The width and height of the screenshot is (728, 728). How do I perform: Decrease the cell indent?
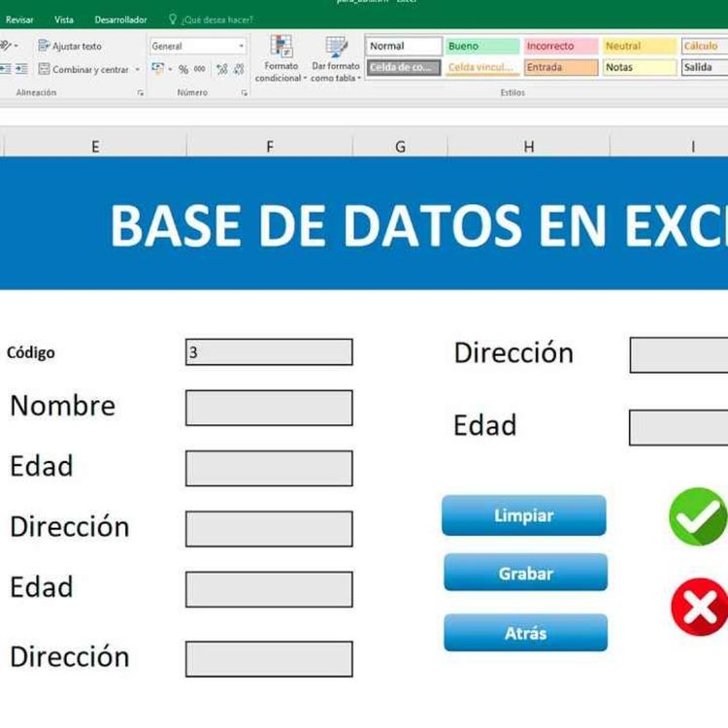5,69
